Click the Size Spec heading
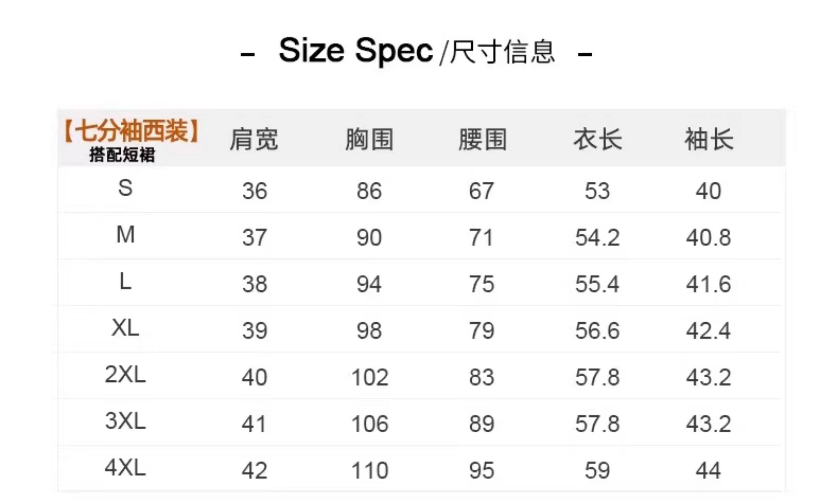 355,52
